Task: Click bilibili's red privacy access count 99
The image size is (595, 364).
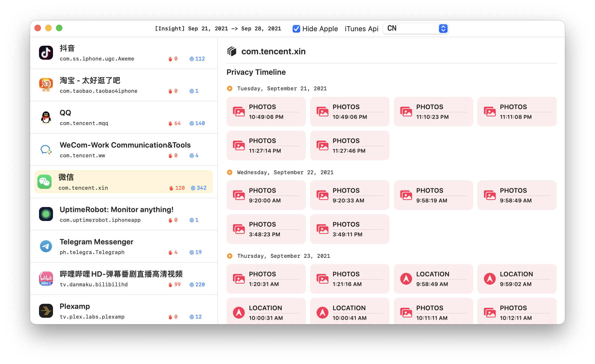Action: click(177, 285)
